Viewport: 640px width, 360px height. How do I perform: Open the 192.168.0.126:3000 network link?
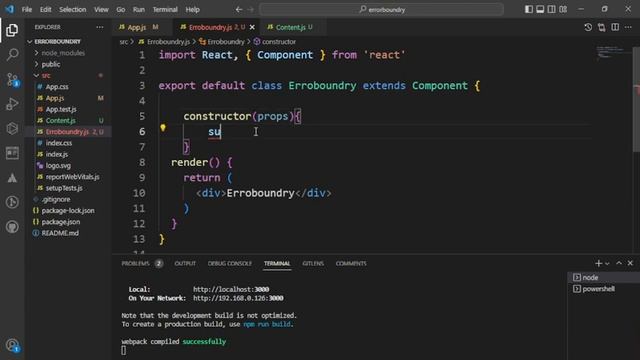point(238,298)
